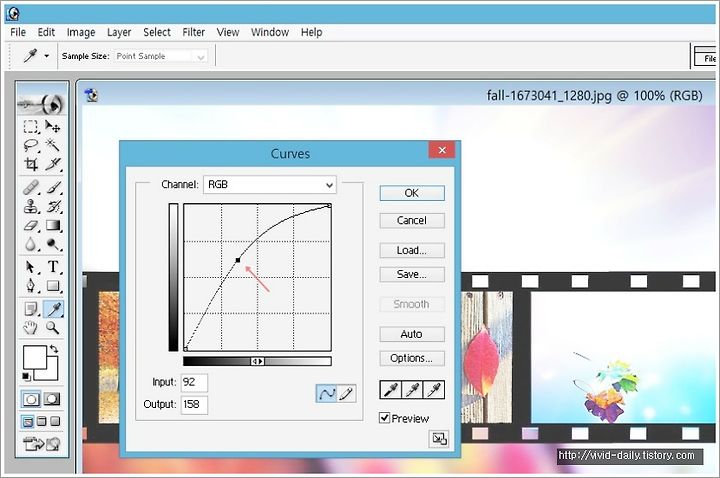Click the Input value field
The width and height of the screenshot is (720, 478).
coord(194,382)
